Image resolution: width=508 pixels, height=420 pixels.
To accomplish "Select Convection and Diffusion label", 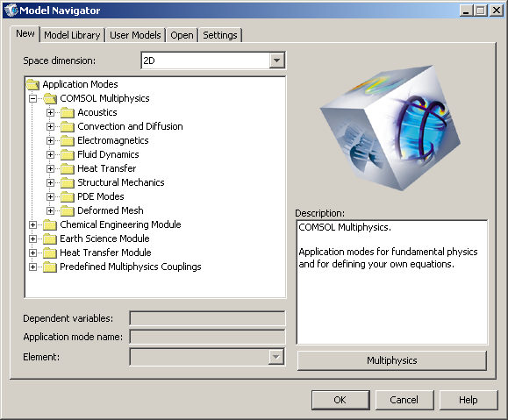I will pos(130,126).
